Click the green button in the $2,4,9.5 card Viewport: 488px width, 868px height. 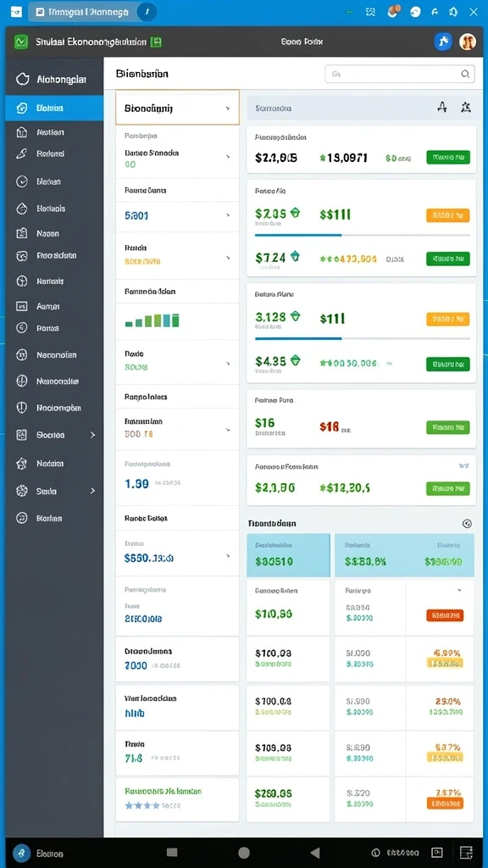[x=448, y=158]
